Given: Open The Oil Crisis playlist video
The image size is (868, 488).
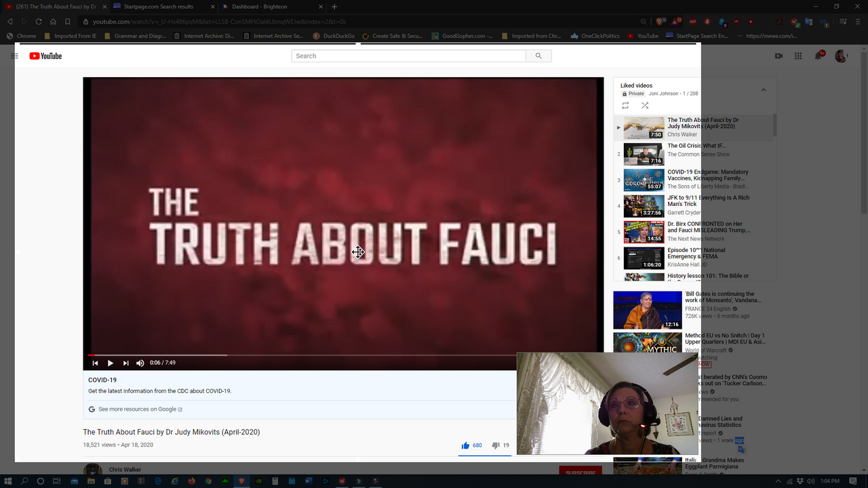Looking at the screenshot, I should point(696,146).
